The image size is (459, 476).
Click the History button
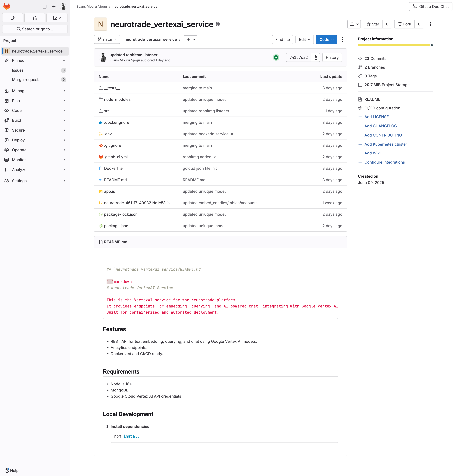point(332,58)
